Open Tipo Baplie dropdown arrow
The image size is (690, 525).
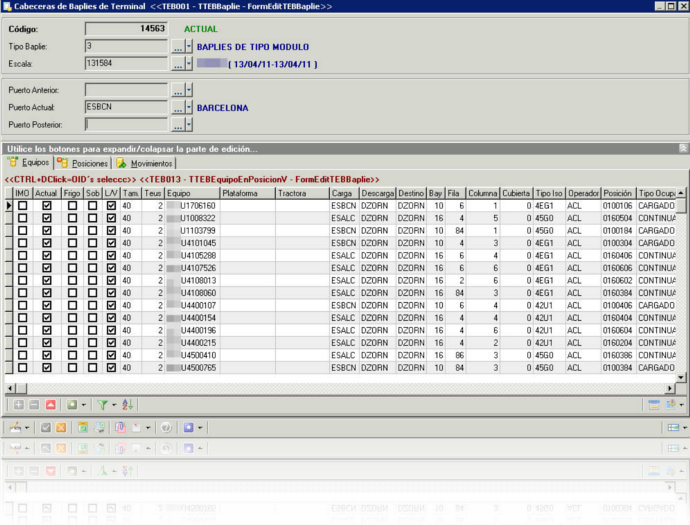pos(189,46)
